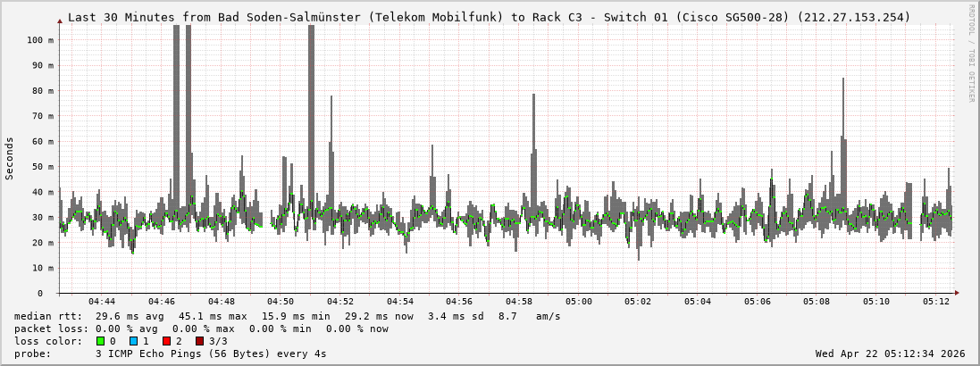Click the 04:52 time label on x-axis

(x=340, y=302)
